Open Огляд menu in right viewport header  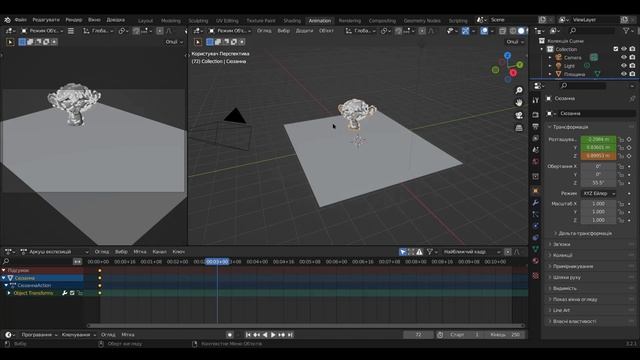tap(264, 31)
